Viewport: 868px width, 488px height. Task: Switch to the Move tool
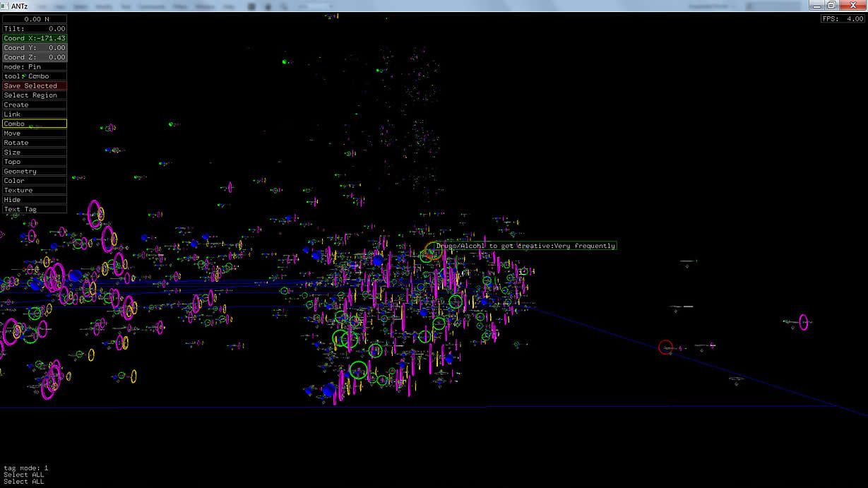pyautogui.click(x=35, y=133)
